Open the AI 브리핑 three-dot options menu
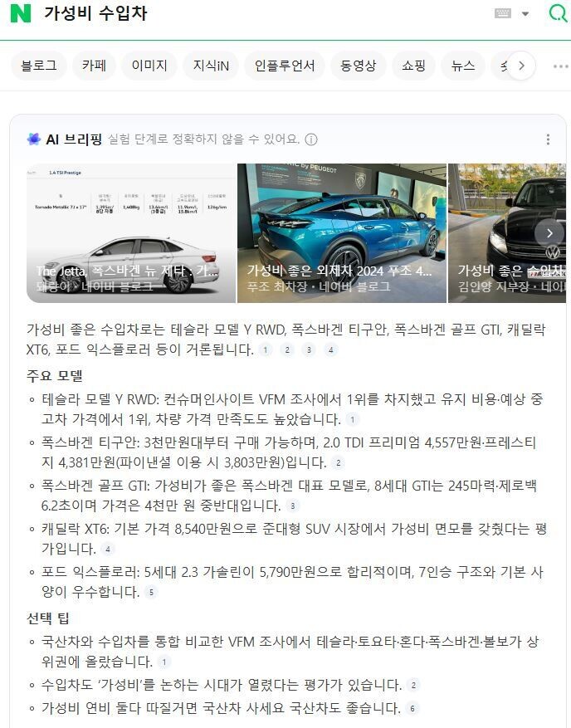 (x=549, y=139)
